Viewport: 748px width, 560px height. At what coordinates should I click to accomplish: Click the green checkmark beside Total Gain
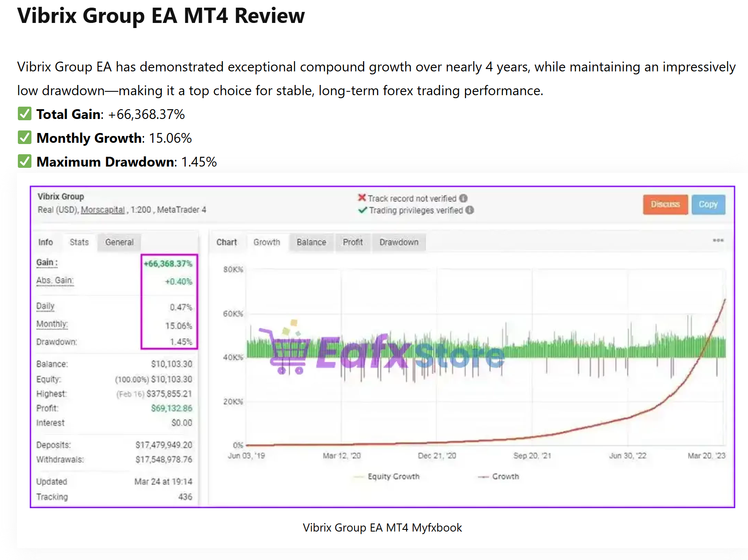(25, 114)
